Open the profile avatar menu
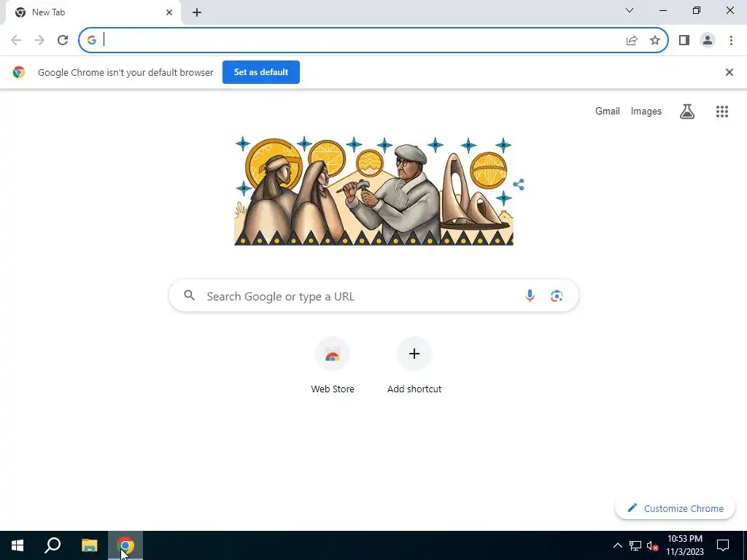 (708, 40)
